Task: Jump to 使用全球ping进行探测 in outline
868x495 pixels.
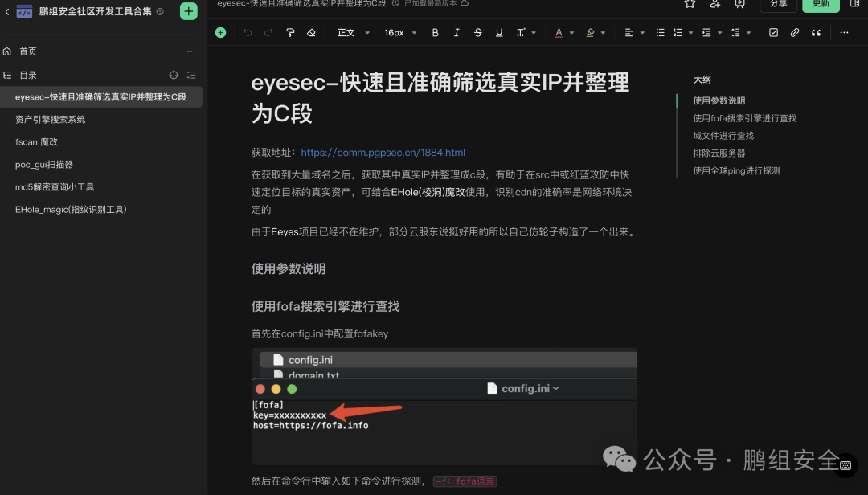Action: [736, 170]
